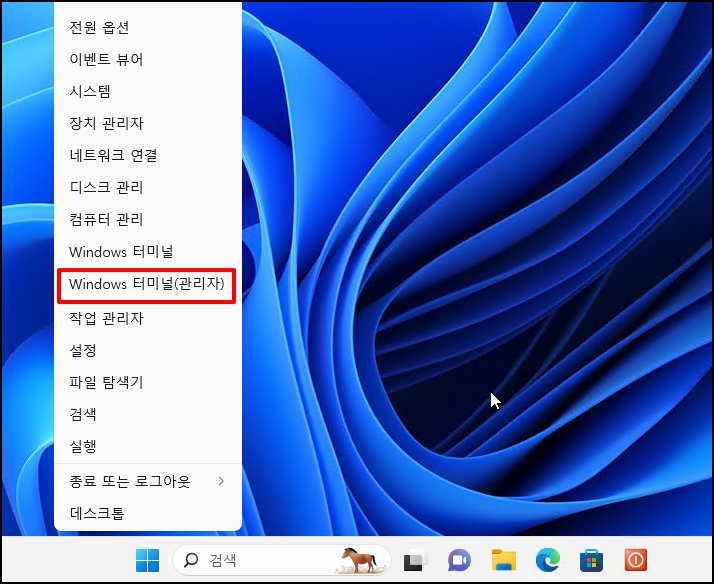Open 파일 탐색기 from the menu
Screen dimensions: 714x584
click(x=148, y=382)
